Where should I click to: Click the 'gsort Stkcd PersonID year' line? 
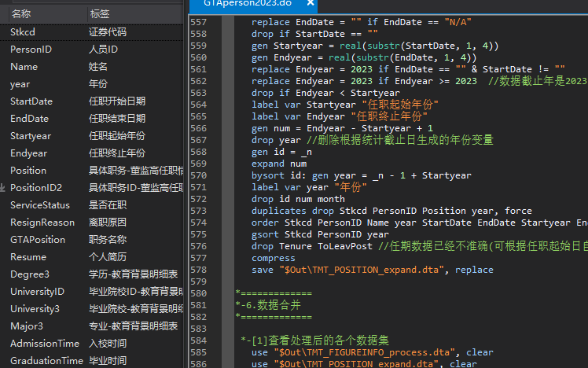[320, 234]
